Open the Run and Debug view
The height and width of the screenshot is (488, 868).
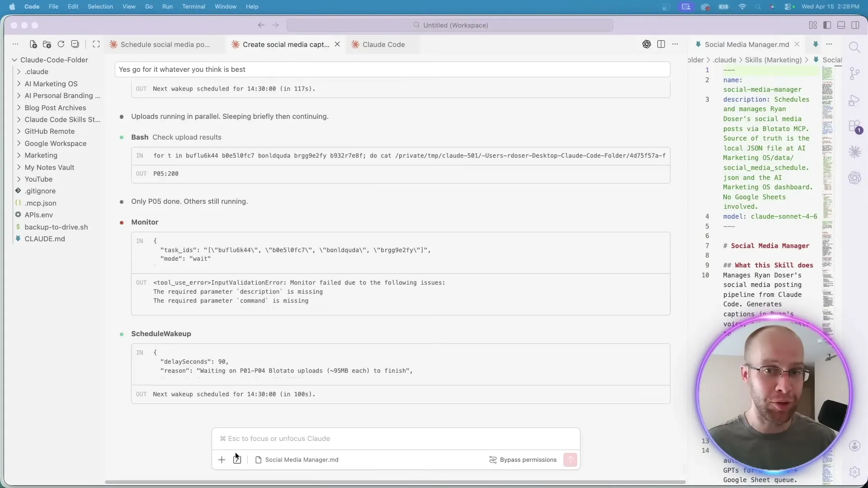click(x=854, y=100)
